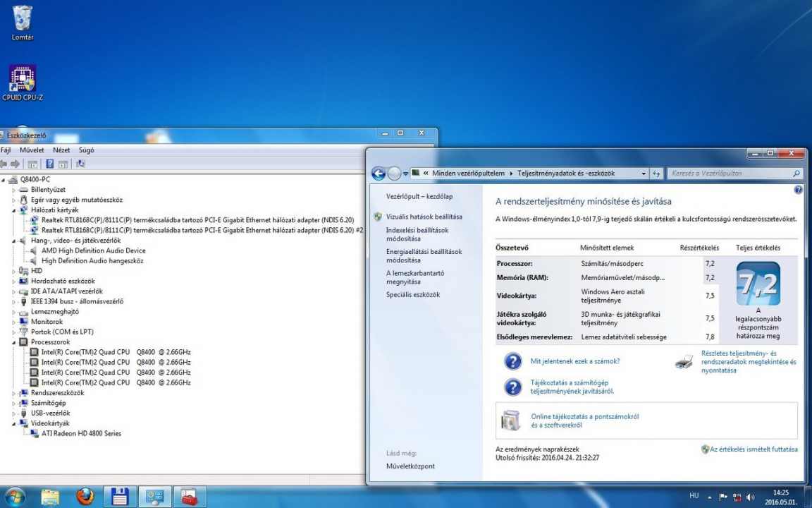Click the help question mark in control panel window

[798, 190]
